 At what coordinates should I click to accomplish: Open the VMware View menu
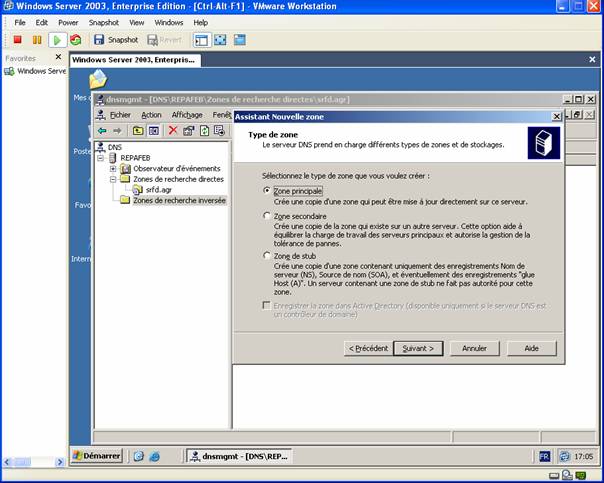point(136,23)
